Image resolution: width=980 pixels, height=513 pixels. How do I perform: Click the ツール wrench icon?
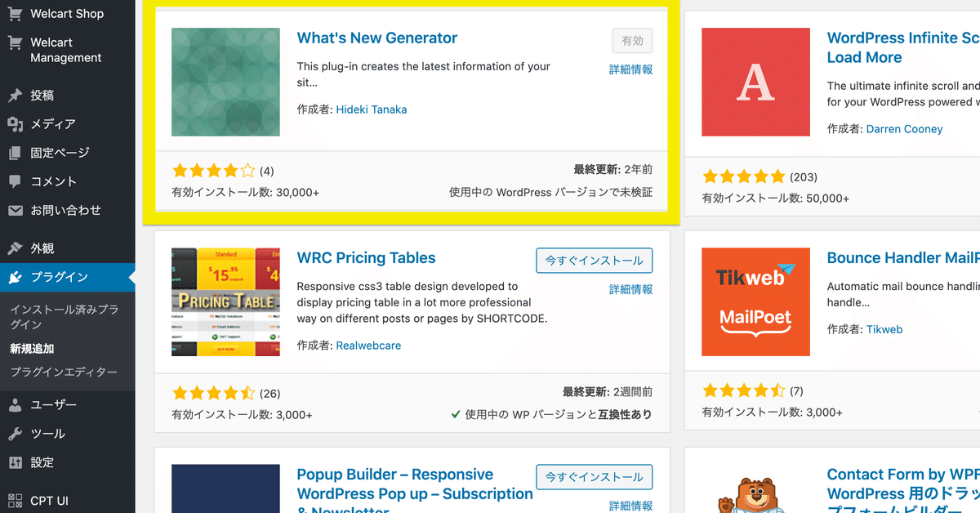pyautogui.click(x=15, y=434)
